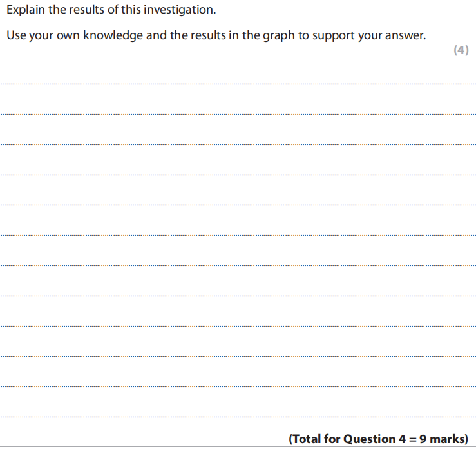Click the "Explain the results of this investigation" sentence
Screen dimensions: 476x456
(111, 11)
